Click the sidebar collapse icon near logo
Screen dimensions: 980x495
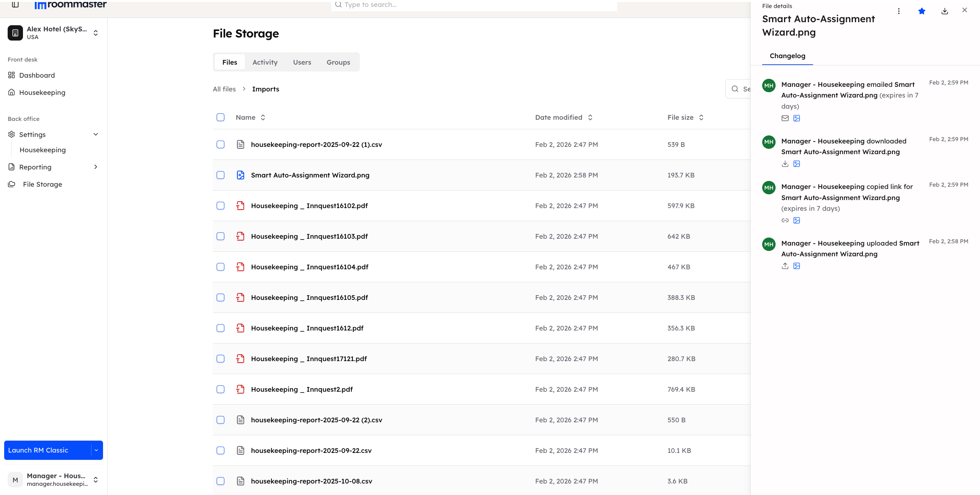(15, 5)
